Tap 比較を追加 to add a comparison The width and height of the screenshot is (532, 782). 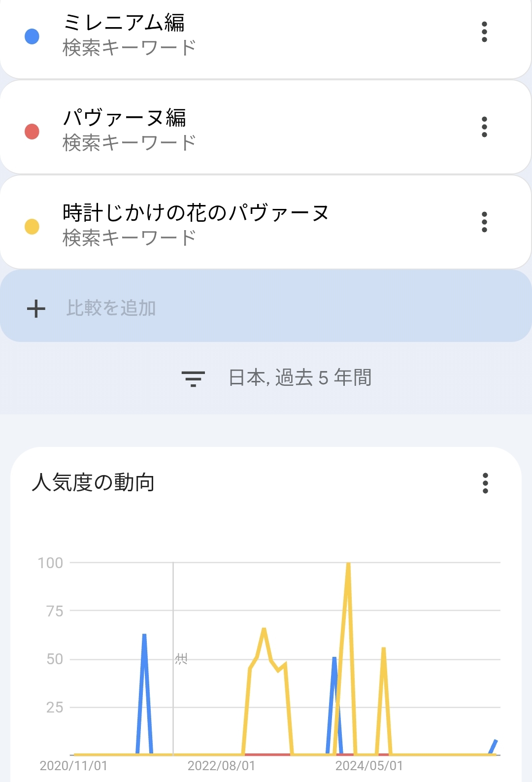tap(111, 308)
